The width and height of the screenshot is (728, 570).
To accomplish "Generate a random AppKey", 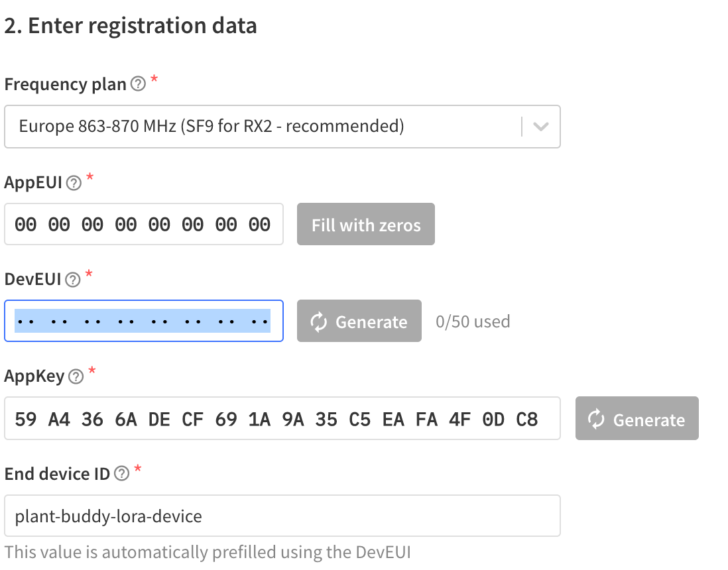I will (637, 418).
